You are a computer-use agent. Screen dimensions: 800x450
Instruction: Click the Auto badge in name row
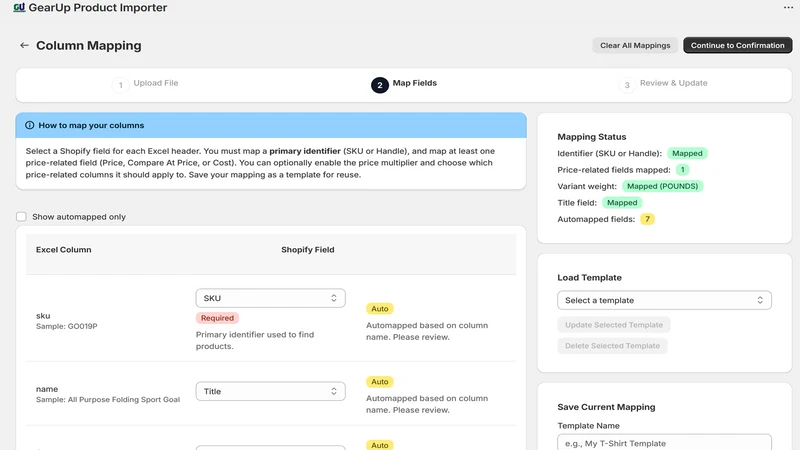(x=380, y=382)
